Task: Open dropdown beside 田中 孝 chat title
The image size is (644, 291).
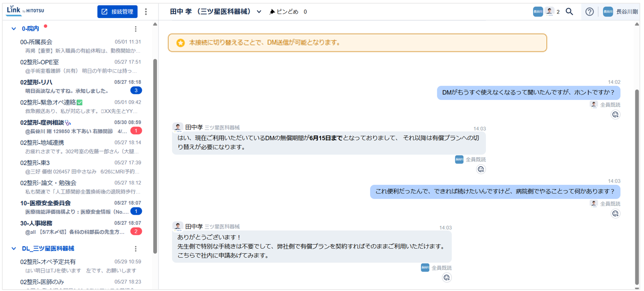Action: [x=259, y=12]
